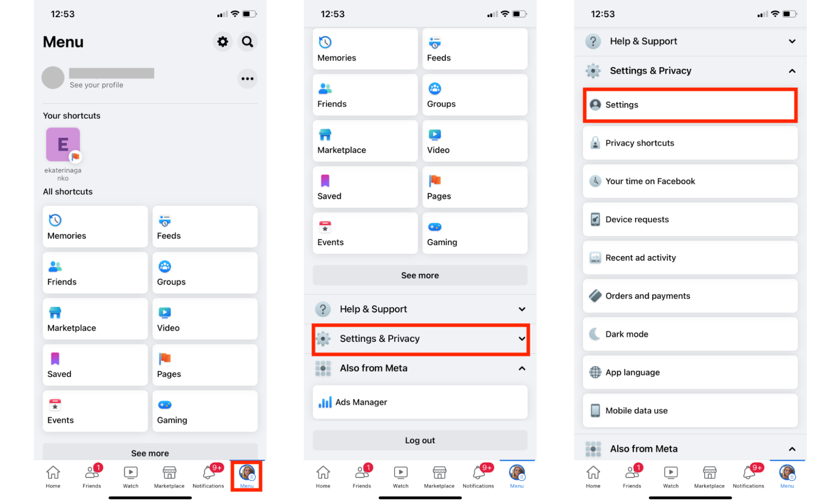This screenshot has height=504, width=840.
Task: Open Recent ad activity
Action: [690, 258]
